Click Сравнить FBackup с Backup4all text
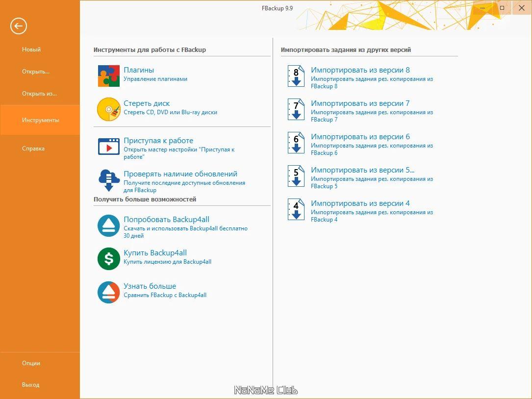The width and height of the screenshot is (532, 399). pos(165,295)
